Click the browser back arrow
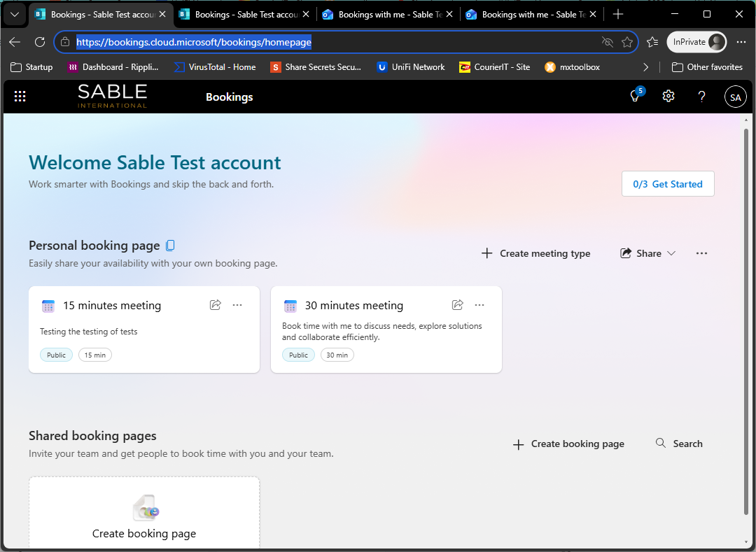 coord(15,42)
